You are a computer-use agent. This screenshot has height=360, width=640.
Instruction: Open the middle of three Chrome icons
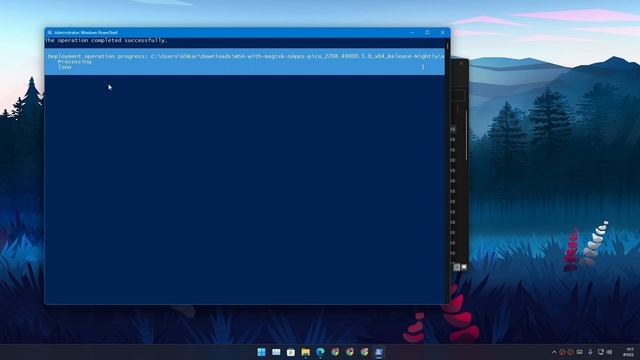click(x=349, y=352)
